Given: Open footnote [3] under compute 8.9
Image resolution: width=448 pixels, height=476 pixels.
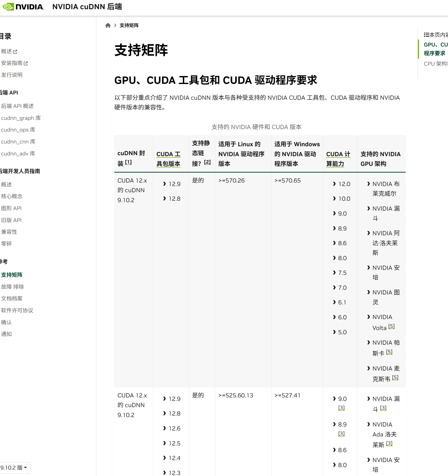Looking at the screenshot, I should 341,434.
